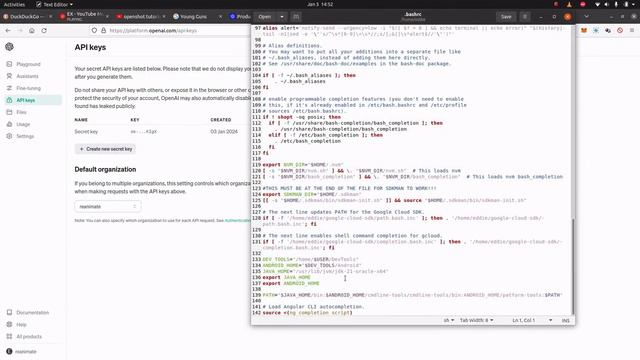Open Help in the OpenAI sidebar
The image size is (640, 360).
click(21, 324)
